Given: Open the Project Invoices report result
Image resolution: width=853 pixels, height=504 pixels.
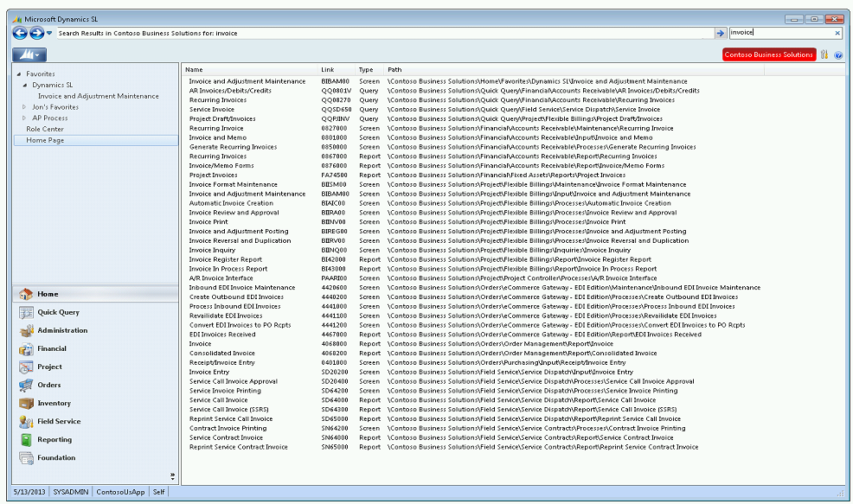Looking at the screenshot, I should point(213,175).
